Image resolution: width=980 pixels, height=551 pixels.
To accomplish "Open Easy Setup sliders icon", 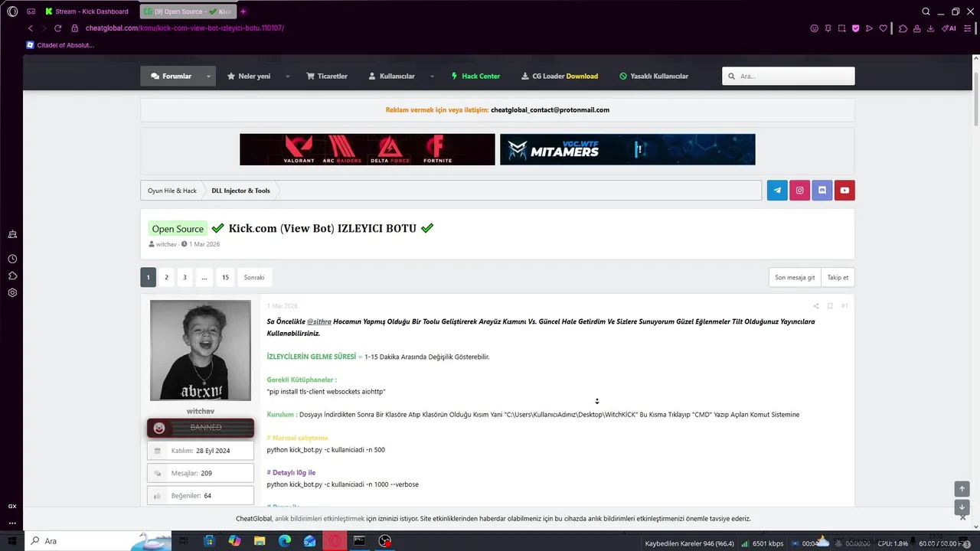I will tap(966, 28).
